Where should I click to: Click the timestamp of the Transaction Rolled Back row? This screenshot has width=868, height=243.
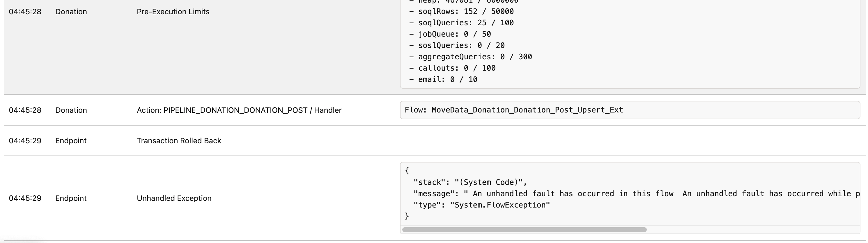(25, 141)
